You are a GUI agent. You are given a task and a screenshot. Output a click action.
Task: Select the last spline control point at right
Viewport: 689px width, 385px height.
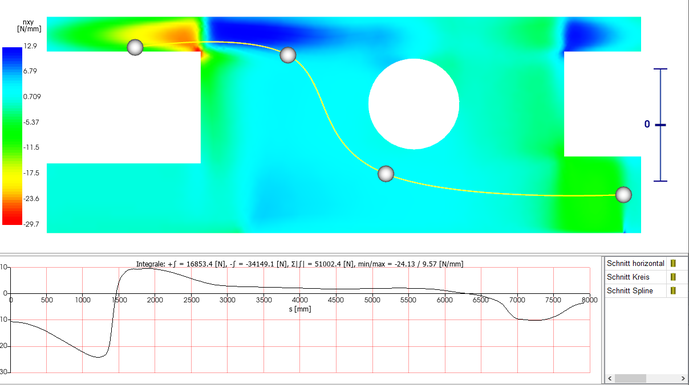click(624, 195)
